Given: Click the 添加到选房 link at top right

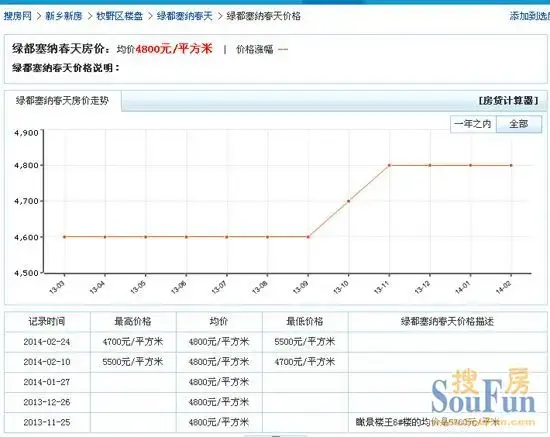Looking at the screenshot, I should point(530,16).
